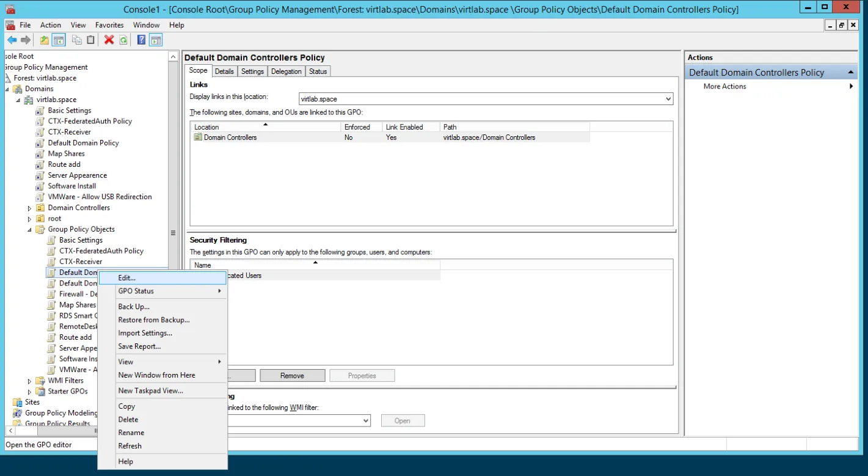Open the Details tab
This screenshot has height=476, width=868.
(224, 71)
